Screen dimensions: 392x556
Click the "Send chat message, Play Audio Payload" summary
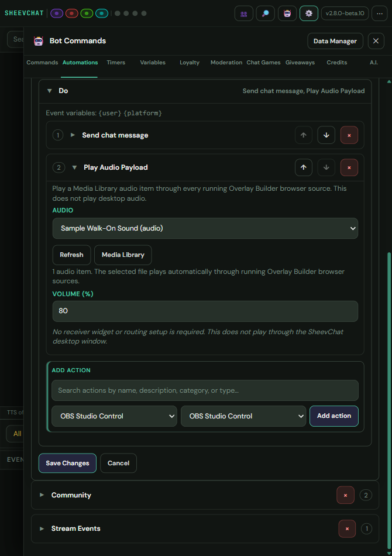304,91
